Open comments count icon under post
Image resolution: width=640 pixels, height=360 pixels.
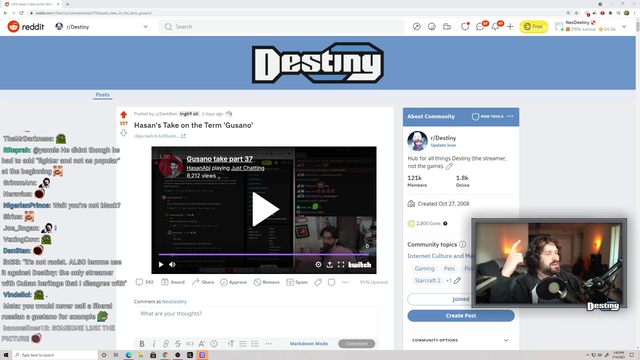[x=144, y=282]
